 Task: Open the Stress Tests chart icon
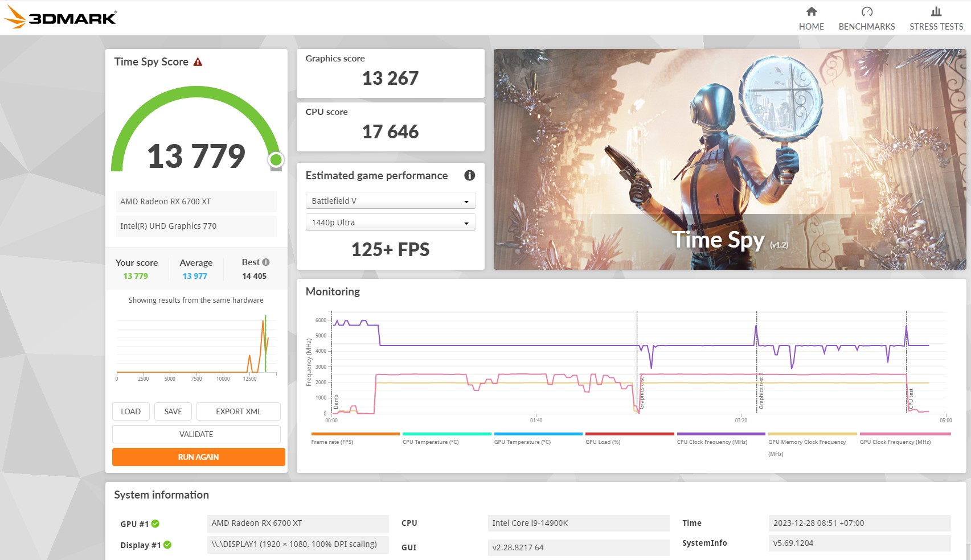[936, 11]
